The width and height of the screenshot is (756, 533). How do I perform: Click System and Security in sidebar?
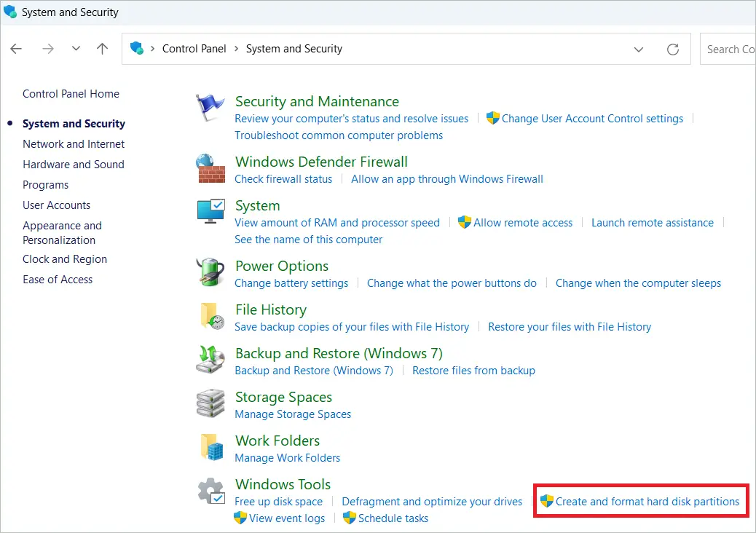click(x=74, y=124)
